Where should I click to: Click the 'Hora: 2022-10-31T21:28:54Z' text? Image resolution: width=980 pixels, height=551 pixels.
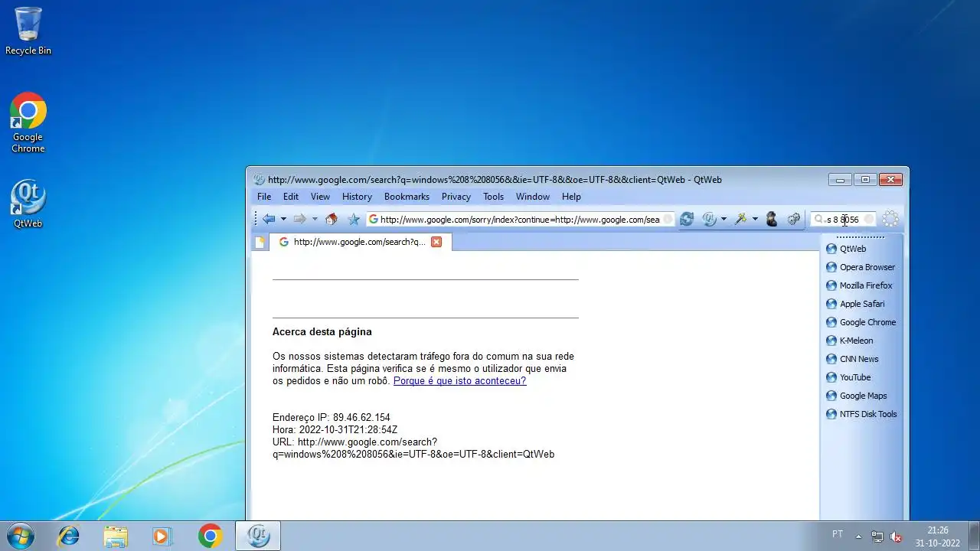tap(335, 429)
